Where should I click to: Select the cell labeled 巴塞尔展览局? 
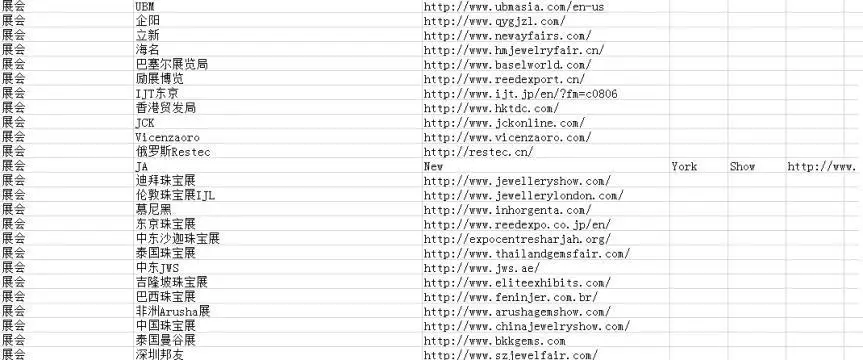pyautogui.click(x=278, y=64)
